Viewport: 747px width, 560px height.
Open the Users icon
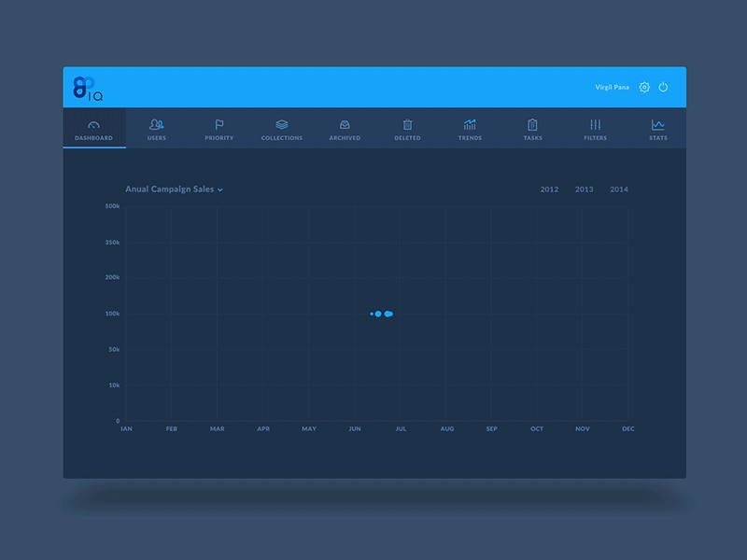coord(156,125)
